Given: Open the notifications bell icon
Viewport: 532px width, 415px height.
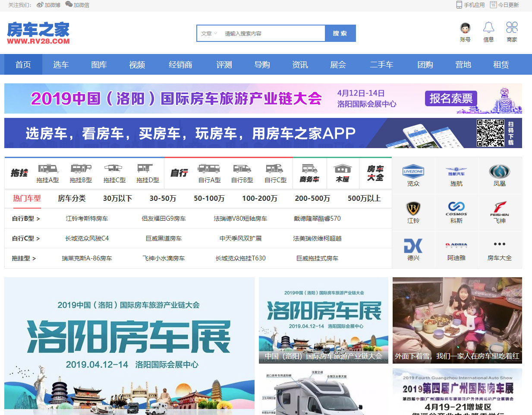Looking at the screenshot, I should point(488,28).
